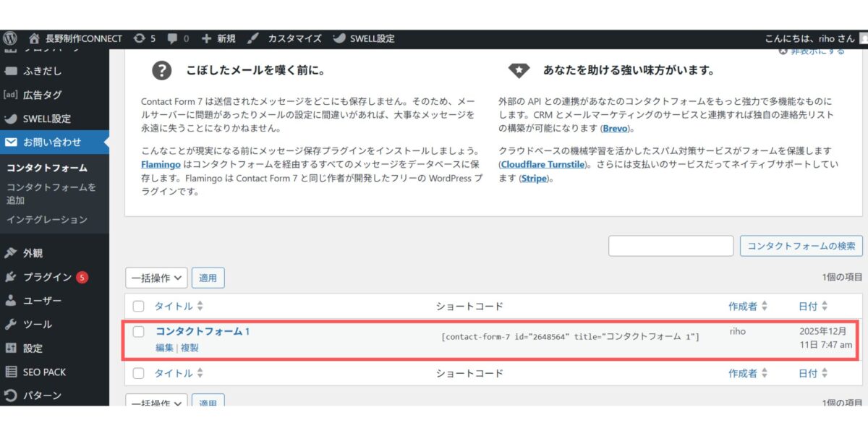
Task: Click the ツール wrench icon
Action: 10,324
